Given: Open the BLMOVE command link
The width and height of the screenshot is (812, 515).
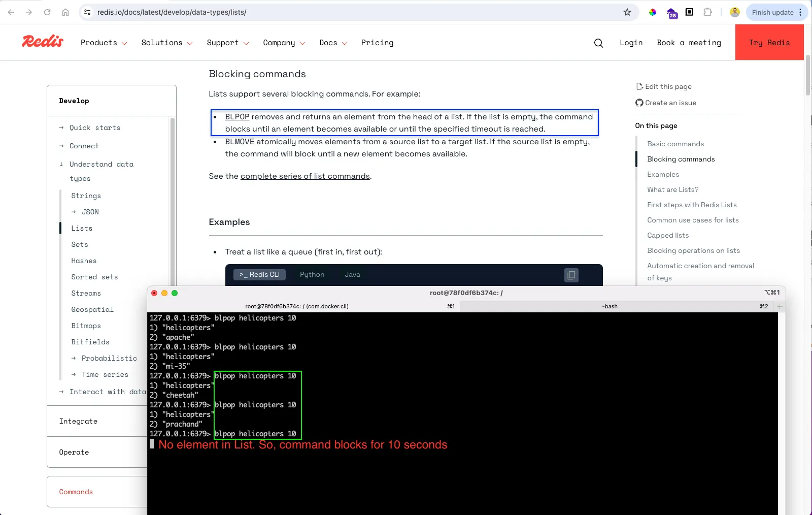Looking at the screenshot, I should pyautogui.click(x=240, y=142).
